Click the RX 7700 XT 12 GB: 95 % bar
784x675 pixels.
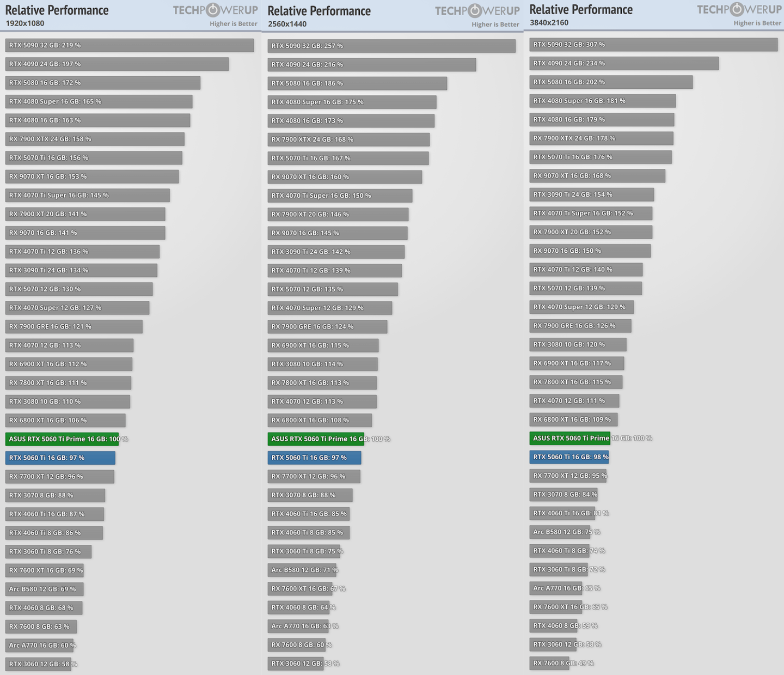[x=568, y=476]
